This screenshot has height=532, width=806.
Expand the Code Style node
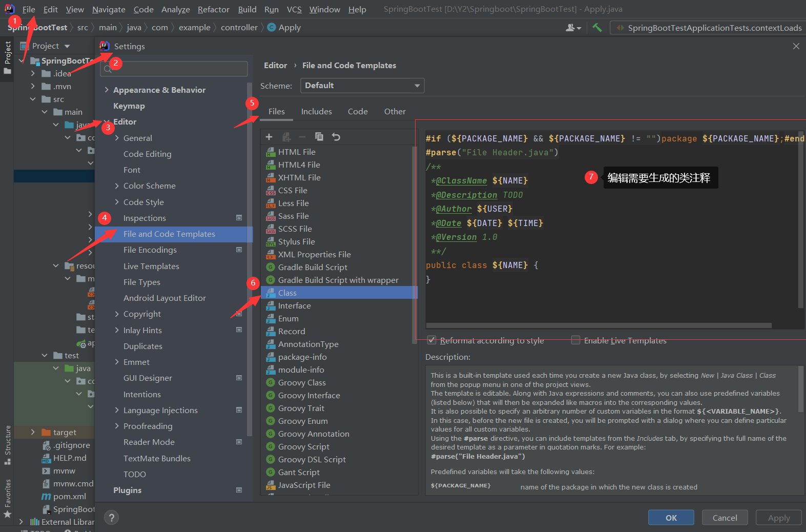117,202
